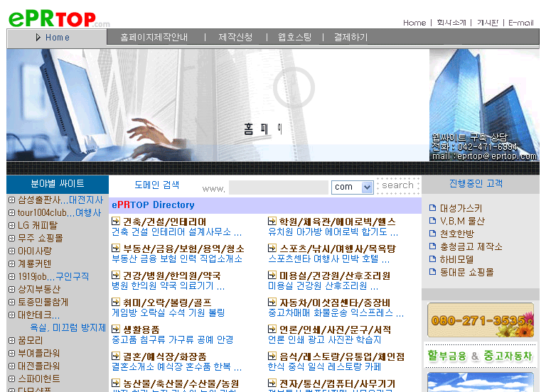Screen dimensions: 546x392
Task: Click the 080-271-3535 phone banner
Action: (x=481, y=320)
